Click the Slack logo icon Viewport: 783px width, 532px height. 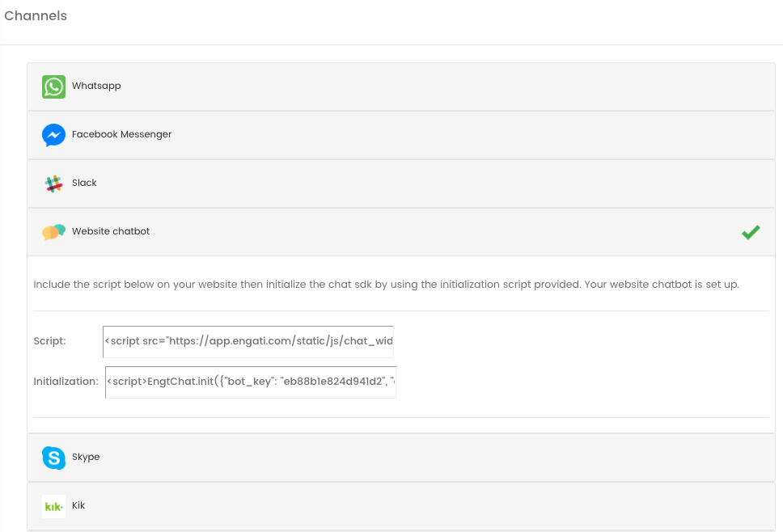pyautogui.click(x=53, y=184)
